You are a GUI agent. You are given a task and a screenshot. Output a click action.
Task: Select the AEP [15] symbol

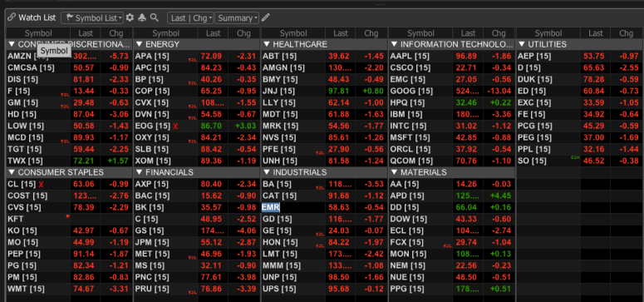tap(535, 56)
